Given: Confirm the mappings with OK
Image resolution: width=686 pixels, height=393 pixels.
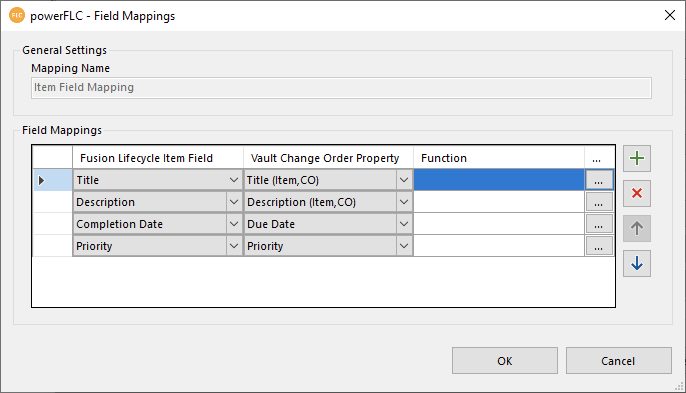Looking at the screenshot, I should [505, 361].
